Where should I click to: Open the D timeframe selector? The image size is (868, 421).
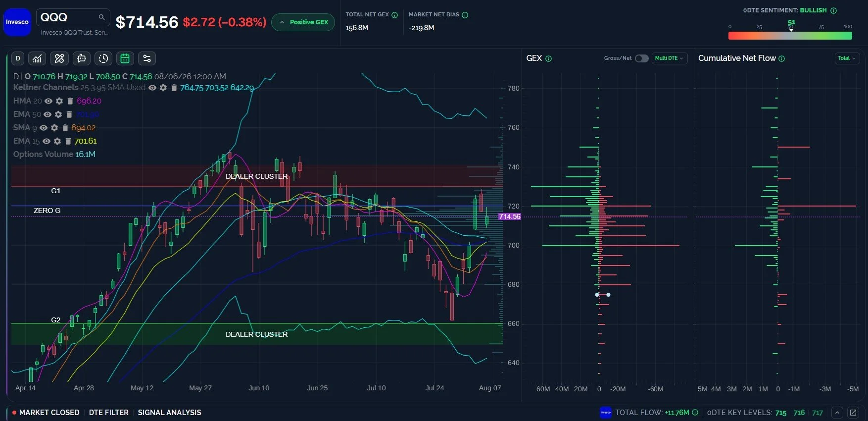click(x=18, y=58)
